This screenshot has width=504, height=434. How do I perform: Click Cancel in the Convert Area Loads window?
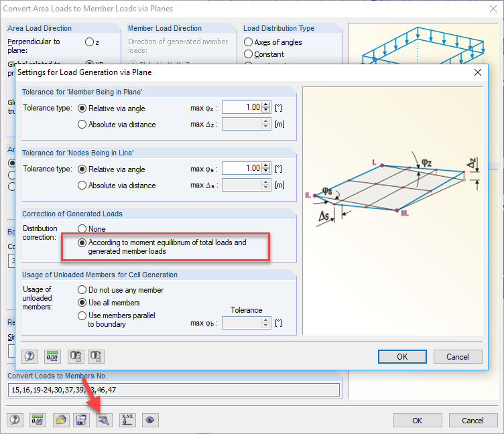472,421
